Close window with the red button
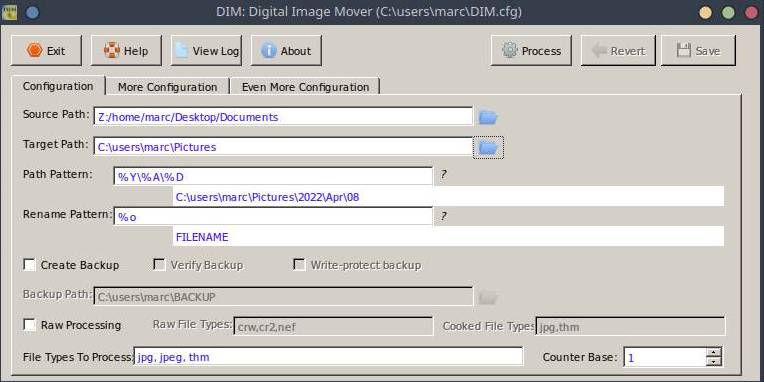The width and height of the screenshot is (764, 382). click(752, 12)
